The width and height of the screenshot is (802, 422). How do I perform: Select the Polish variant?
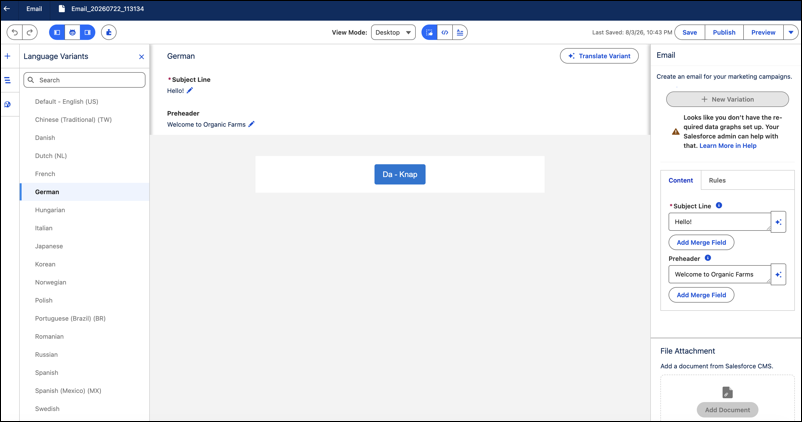(x=84, y=300)
